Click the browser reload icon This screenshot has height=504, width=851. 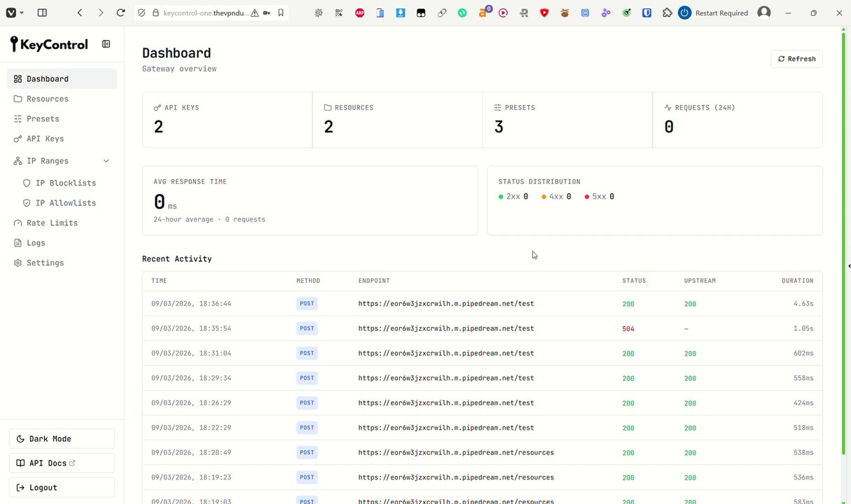tap(120, 13)
